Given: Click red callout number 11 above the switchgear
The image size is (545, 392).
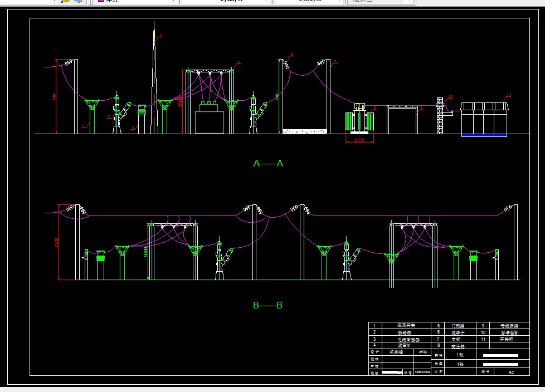Looking at the screenshot, I should click(509, 95).
